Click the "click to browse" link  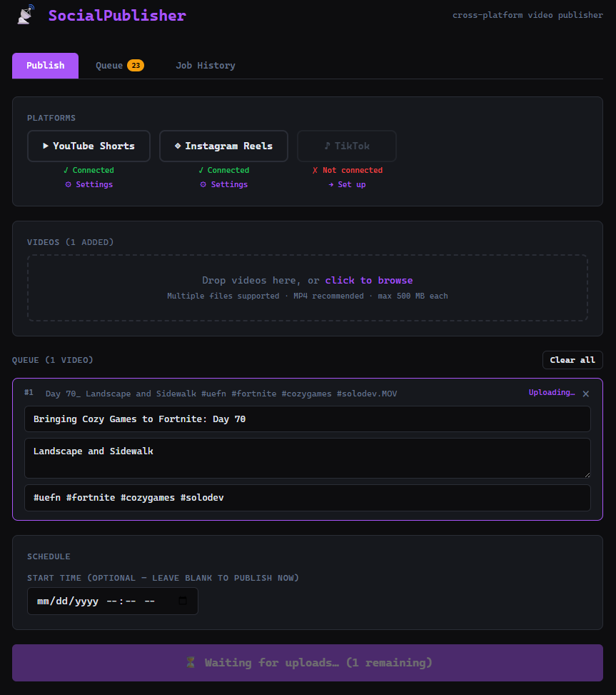(x=368, y=281)
